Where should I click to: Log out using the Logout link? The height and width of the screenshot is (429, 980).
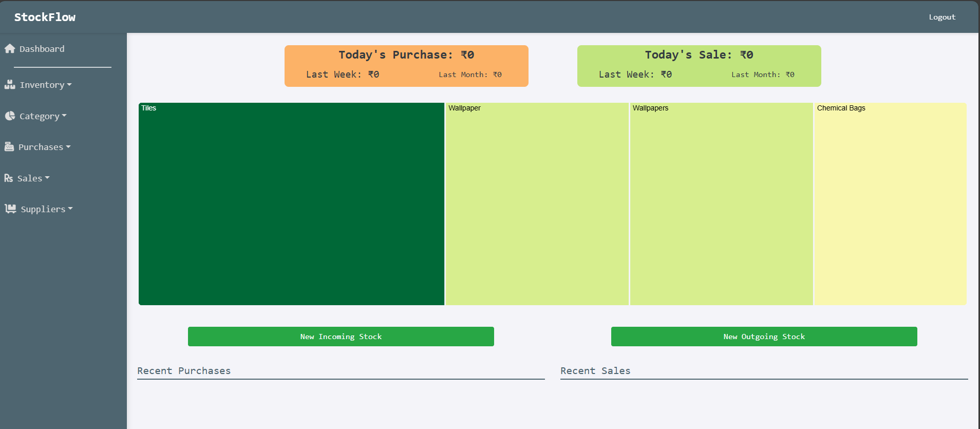pos(941,17)
